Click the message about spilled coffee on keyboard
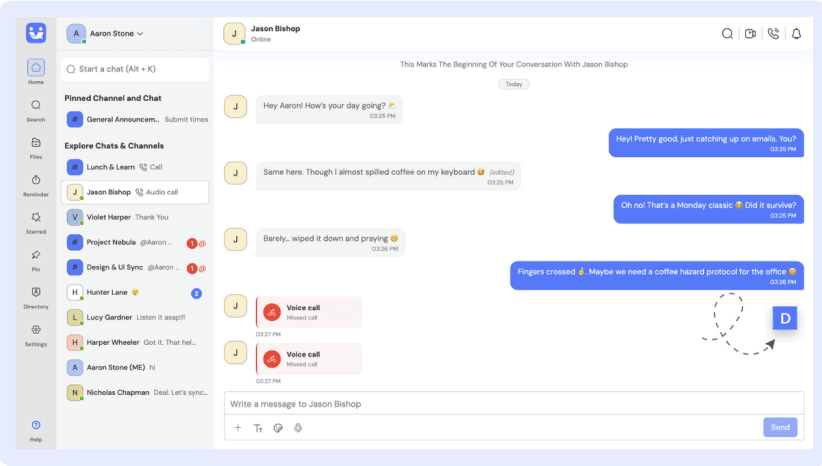The image size is (822, 466). tap(388, 176)
